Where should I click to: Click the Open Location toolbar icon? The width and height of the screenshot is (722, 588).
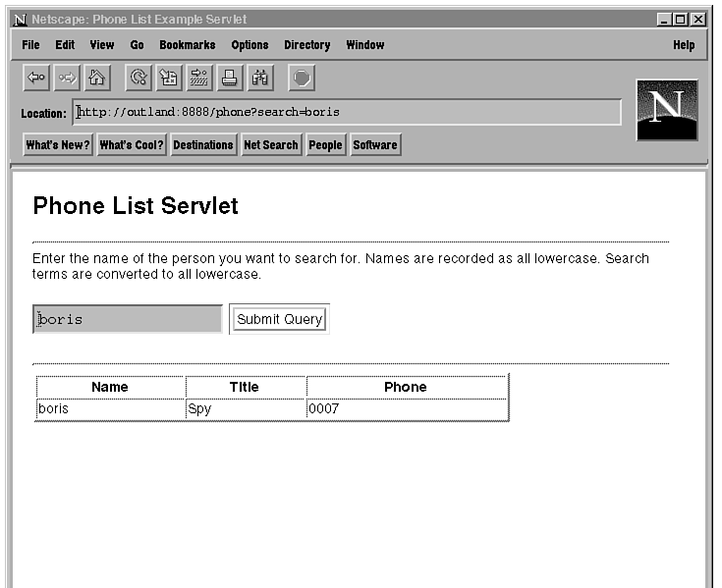tap(198, 78)
